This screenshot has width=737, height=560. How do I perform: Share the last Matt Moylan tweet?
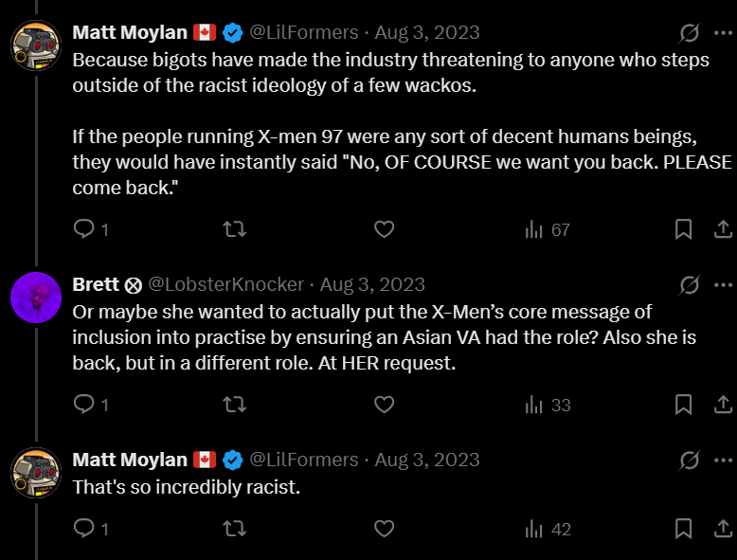(x=721, y=529)
